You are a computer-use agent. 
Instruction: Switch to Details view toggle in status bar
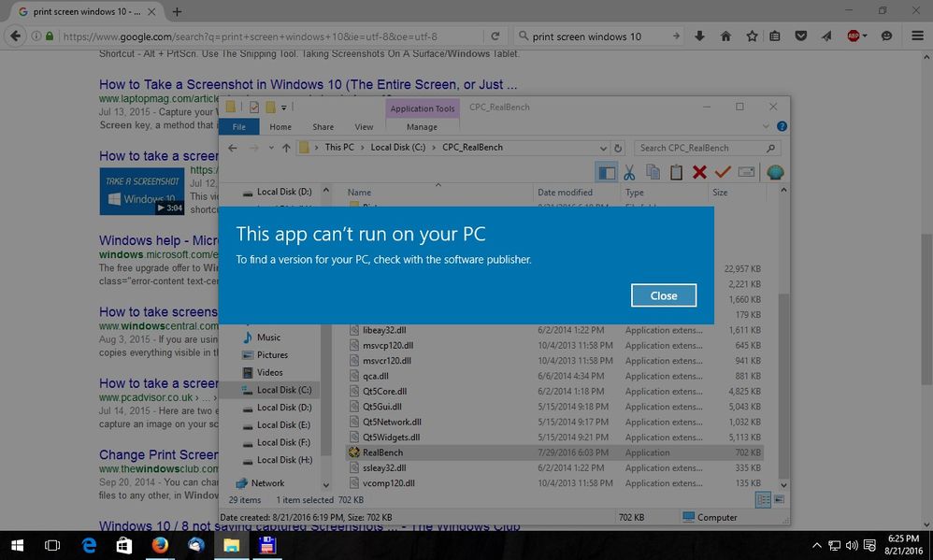tap(763, 500)
